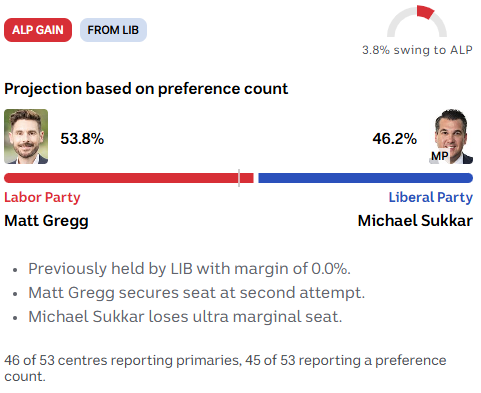Select the Matt Gregg candidate name

[x=46, y=221]
